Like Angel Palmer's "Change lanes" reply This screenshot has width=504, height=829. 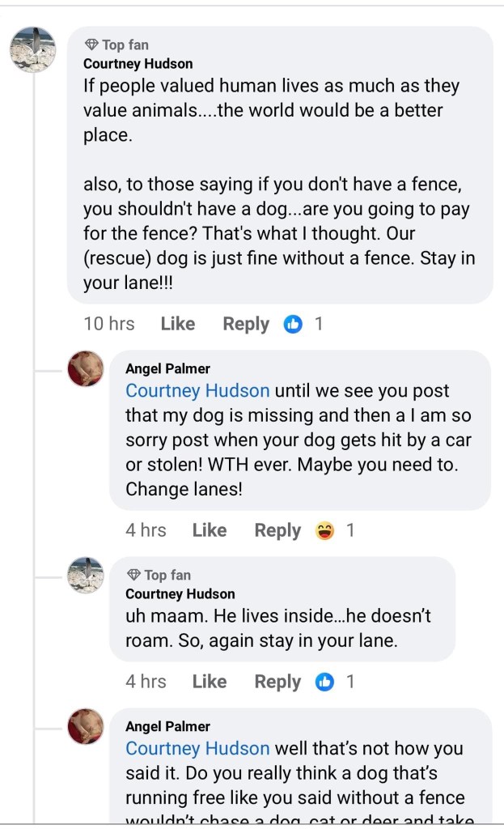pos(210,531)
